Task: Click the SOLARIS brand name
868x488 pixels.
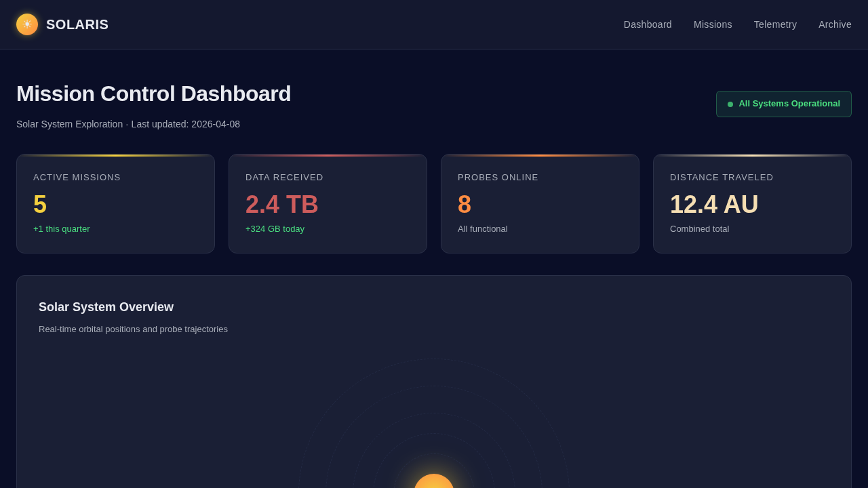Action: [77, 24]
